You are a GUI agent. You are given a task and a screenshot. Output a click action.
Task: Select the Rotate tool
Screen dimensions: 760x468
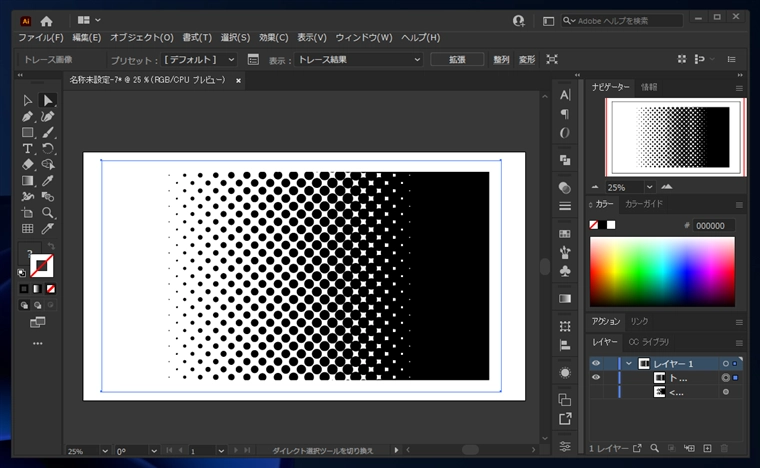48,148
